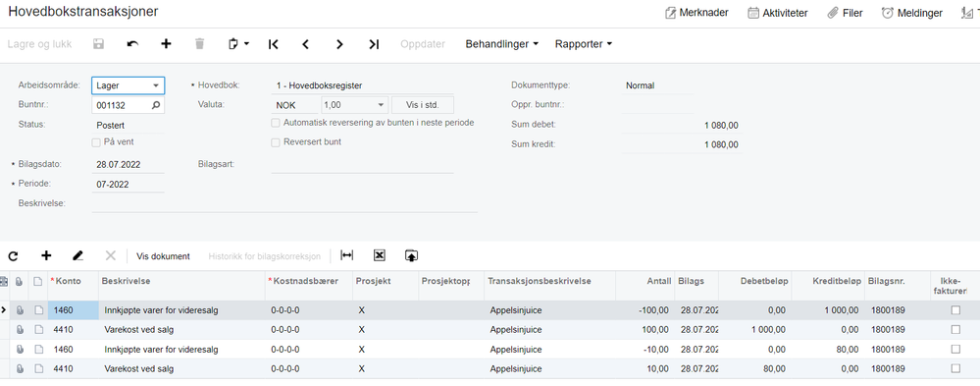Image resolution: width=980 pixels, height=386 pixels.
Task: Click the Vis dokument button
Action: [x=163, y=256]
